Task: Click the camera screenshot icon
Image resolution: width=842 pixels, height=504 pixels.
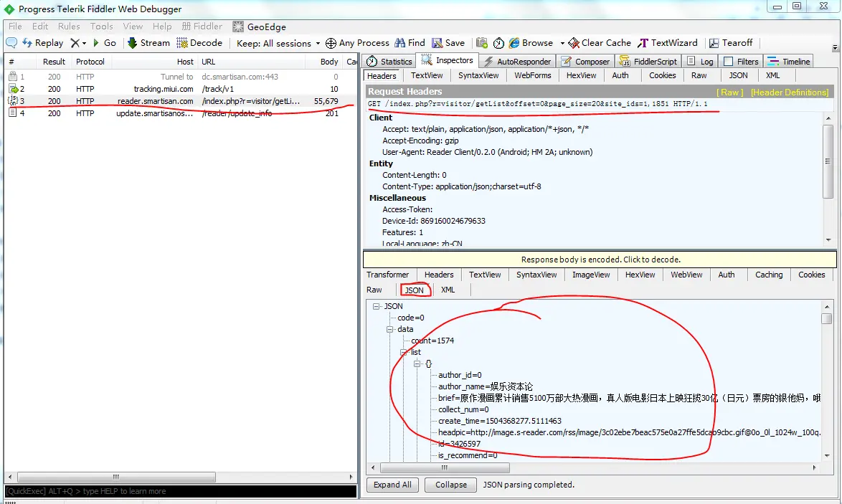Action: (x=482, y=43)
